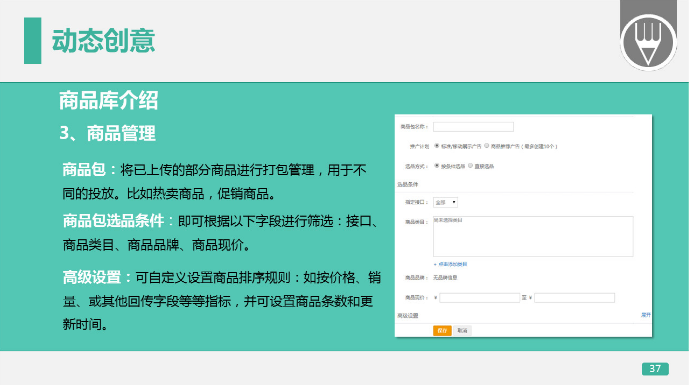Open the 全部 interface dropdown
Viewport: 689px width, 385px height.
coord(445,202)
